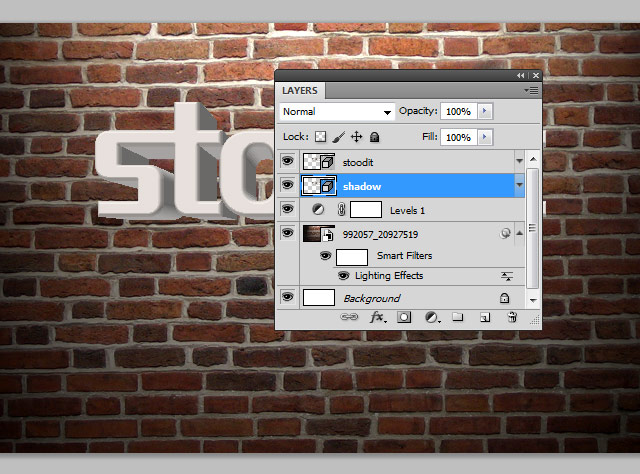Click layers list scrollbar up arrow
Viewport: 640px width, 474px height.
pos(533,159)
